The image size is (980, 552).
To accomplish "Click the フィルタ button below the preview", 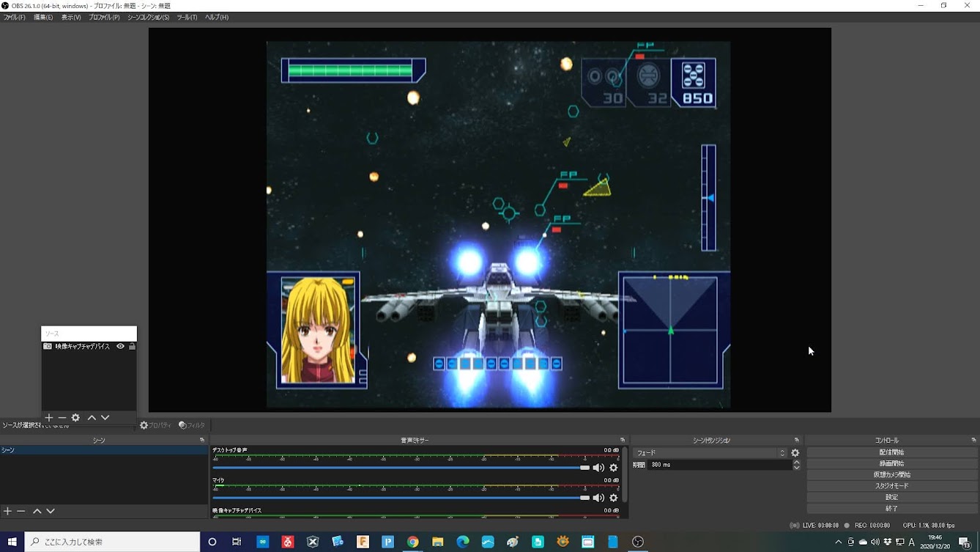I will [x=192, y=425].
